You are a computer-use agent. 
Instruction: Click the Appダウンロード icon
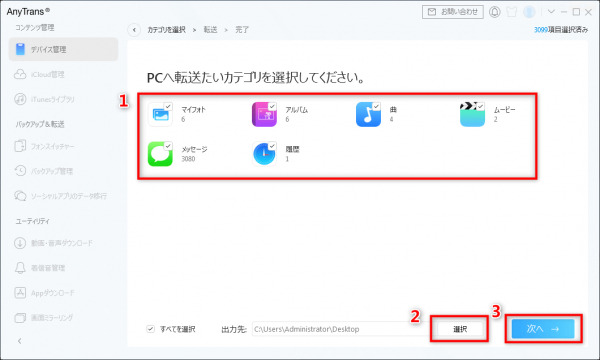click(20, 293)
